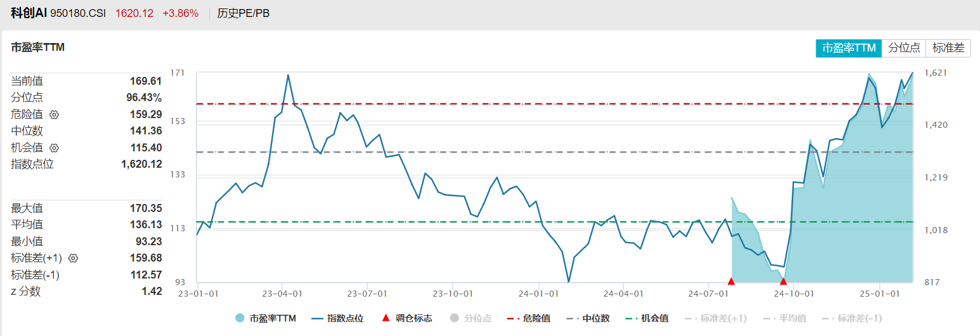Screen dimensions: 980x336
Task: Open settings gear next to 标准差(+1)
Action: [x=73, y=258]
